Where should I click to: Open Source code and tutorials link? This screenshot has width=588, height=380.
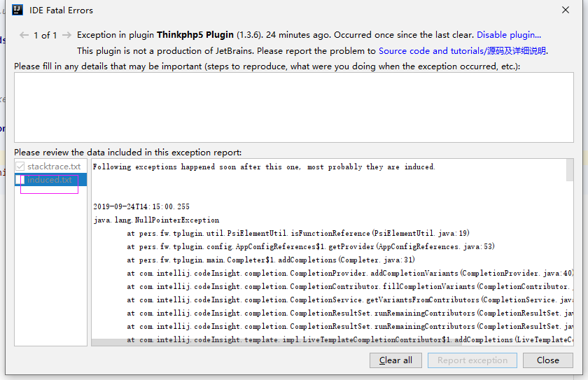[x=462, y=51]
